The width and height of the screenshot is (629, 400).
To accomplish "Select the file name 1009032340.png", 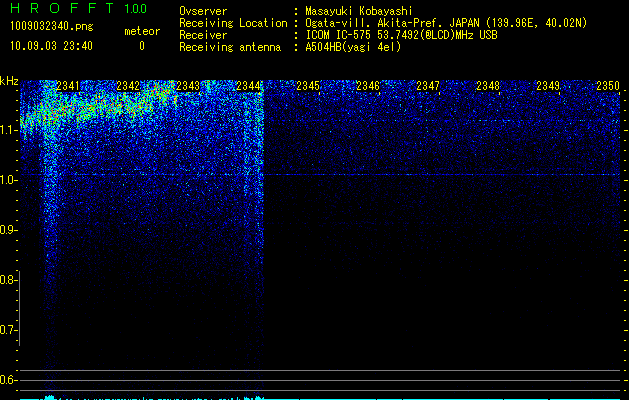I will [52, 27].
